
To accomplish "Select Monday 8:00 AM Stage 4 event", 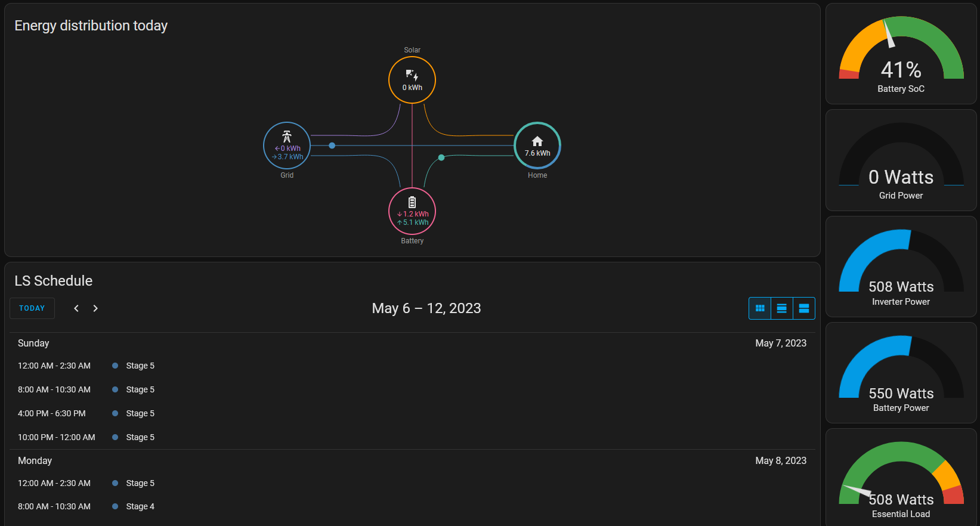I will point(140,506).
